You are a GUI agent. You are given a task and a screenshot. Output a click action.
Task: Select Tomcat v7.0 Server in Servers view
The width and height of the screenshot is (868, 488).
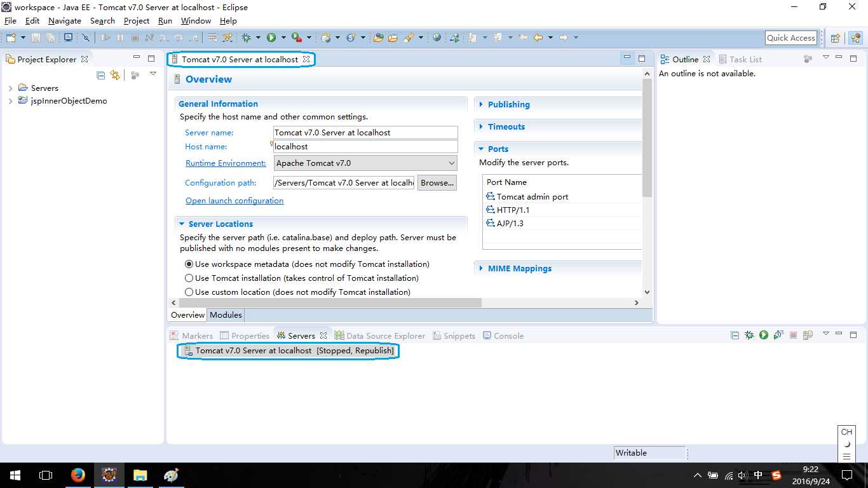tap(288, 350)
